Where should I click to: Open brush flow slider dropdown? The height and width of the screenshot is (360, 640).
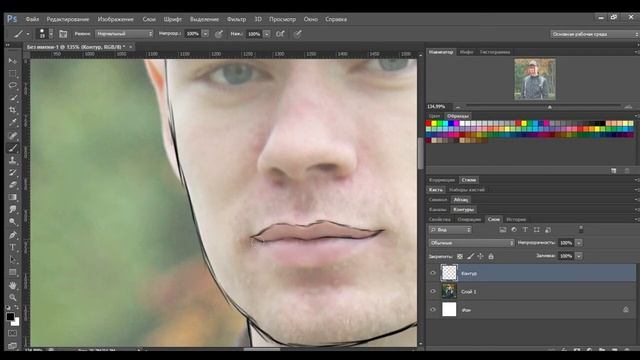click(x=267, y=34)
